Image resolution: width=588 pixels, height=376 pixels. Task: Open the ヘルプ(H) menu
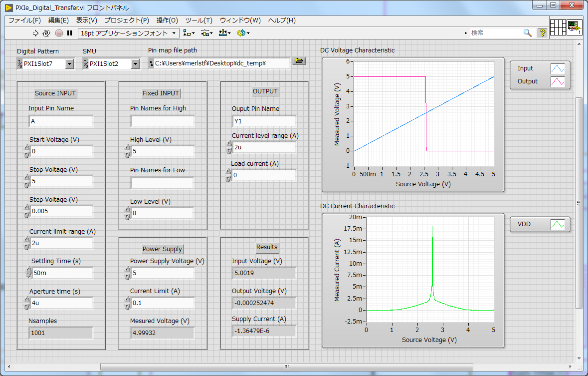click(x=282, y=20)
